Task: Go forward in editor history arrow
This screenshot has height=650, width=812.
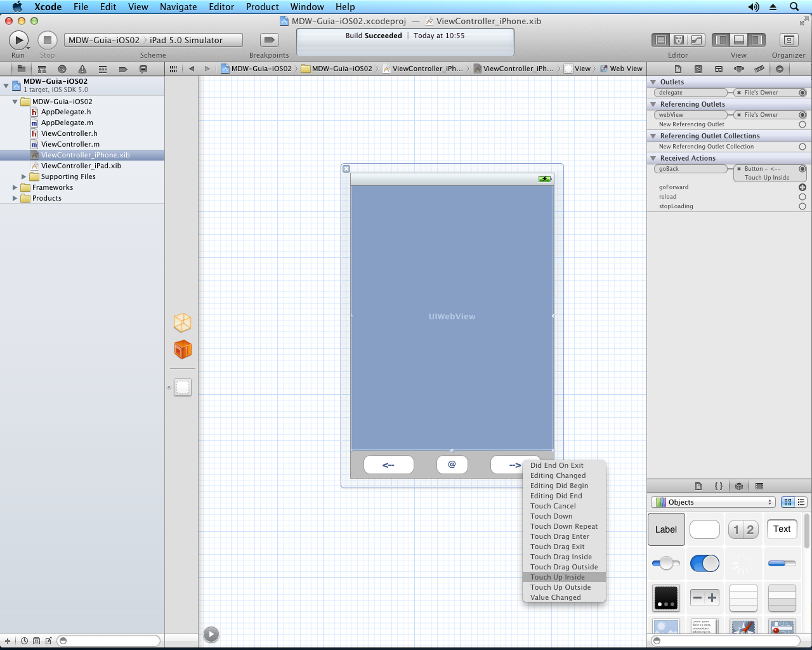Action: click(207, 69)
